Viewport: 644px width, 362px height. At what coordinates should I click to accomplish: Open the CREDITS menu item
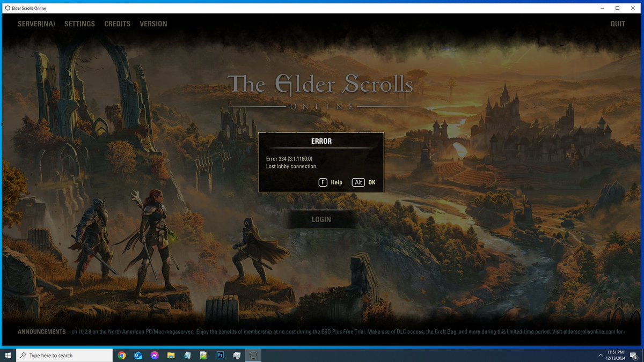coord(117,24)
